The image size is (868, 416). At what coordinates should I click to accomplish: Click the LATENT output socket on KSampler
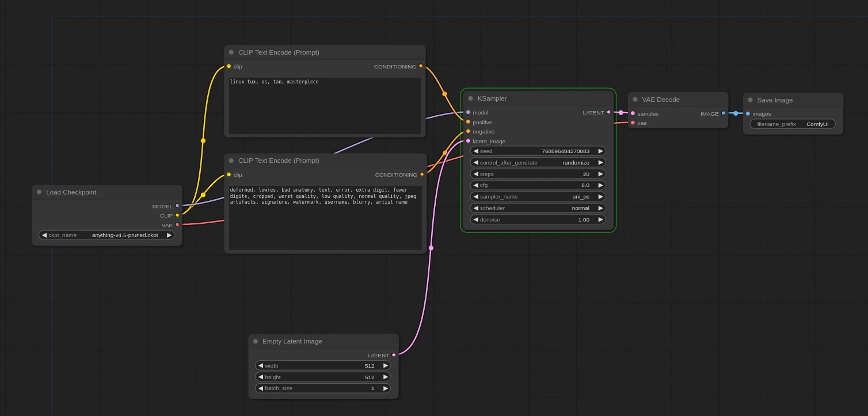[x=608, y=113]
